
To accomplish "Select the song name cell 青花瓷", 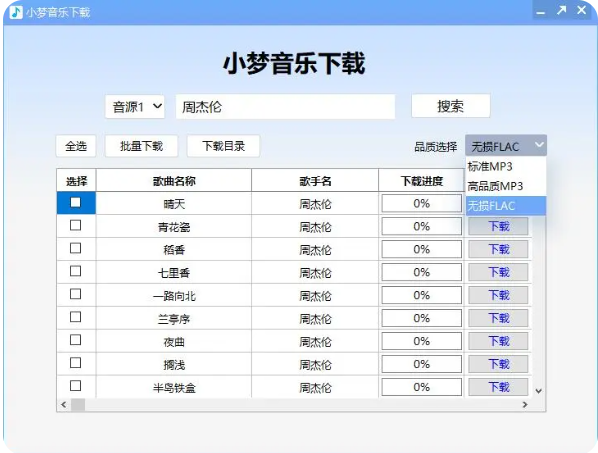I will coord(174,227).
